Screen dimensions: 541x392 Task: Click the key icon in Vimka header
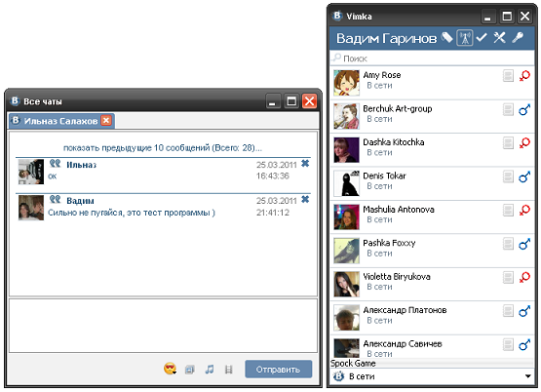[518, 37]
